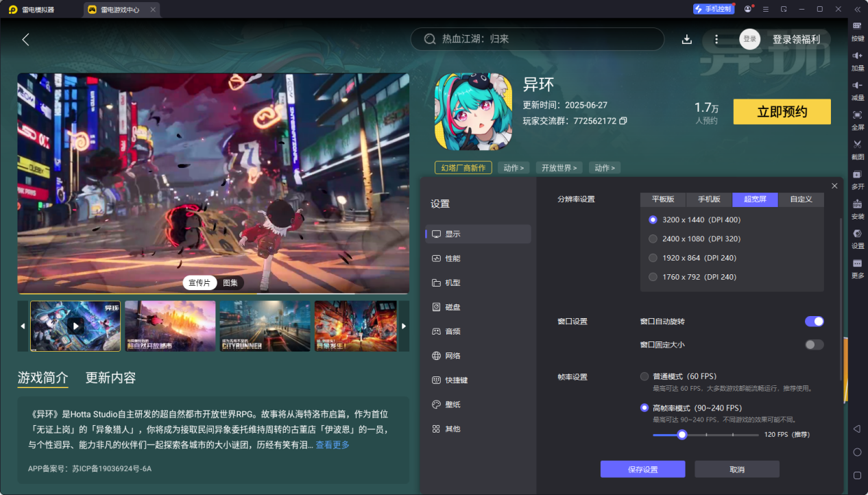Click the 立即预约 reservation button

[x=782, y=111]
